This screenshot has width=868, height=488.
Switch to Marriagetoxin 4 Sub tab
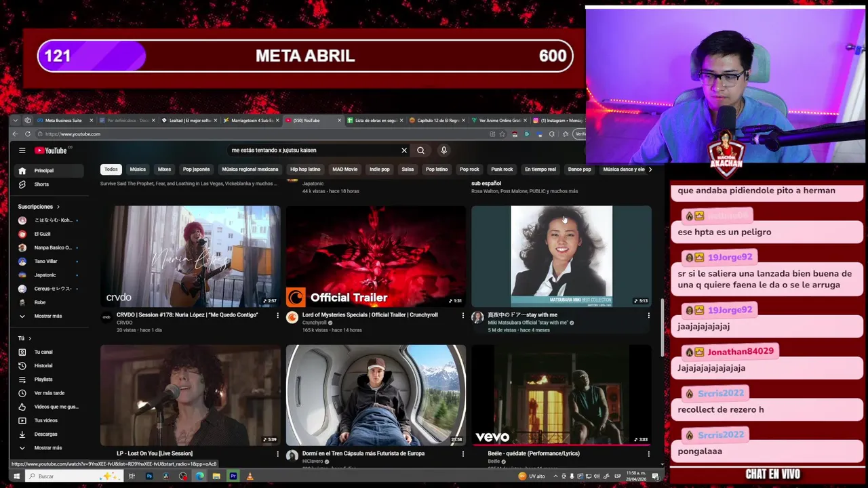251,121
